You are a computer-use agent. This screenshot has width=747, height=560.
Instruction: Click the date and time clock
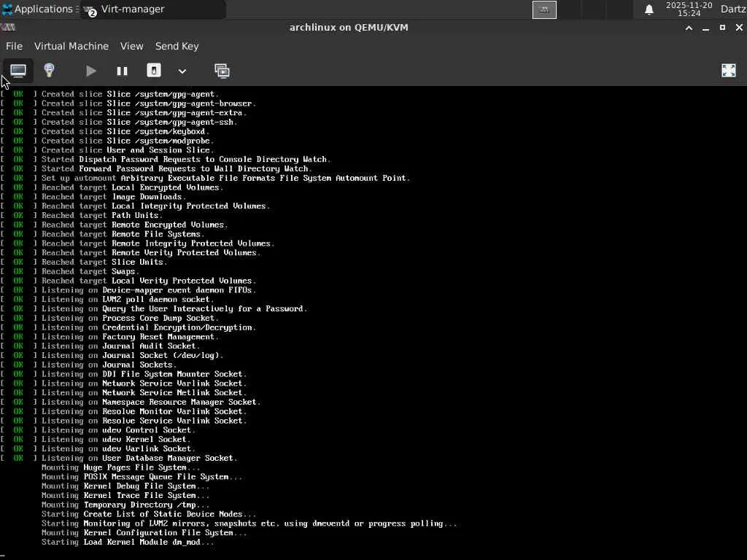pos(689,9)
